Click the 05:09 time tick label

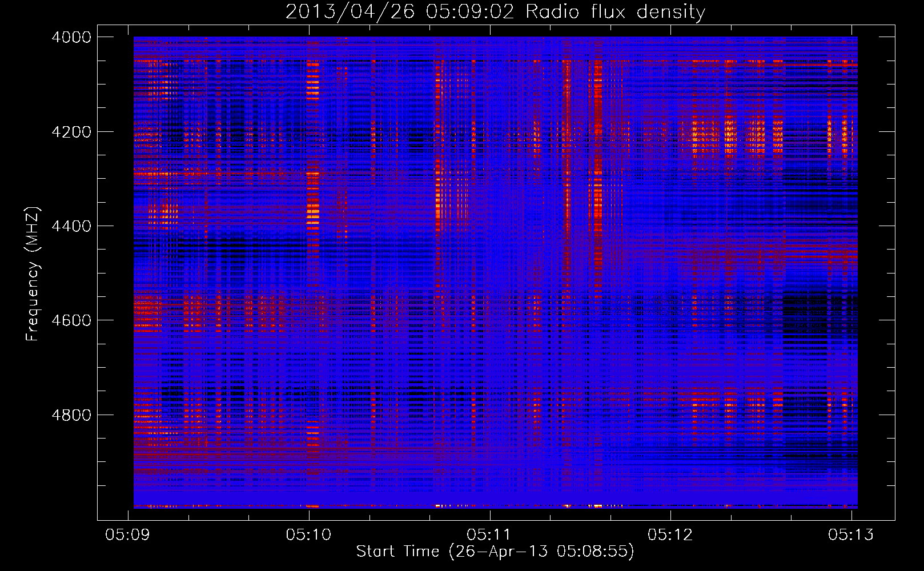pyautogui.click(x=128, y=534)
